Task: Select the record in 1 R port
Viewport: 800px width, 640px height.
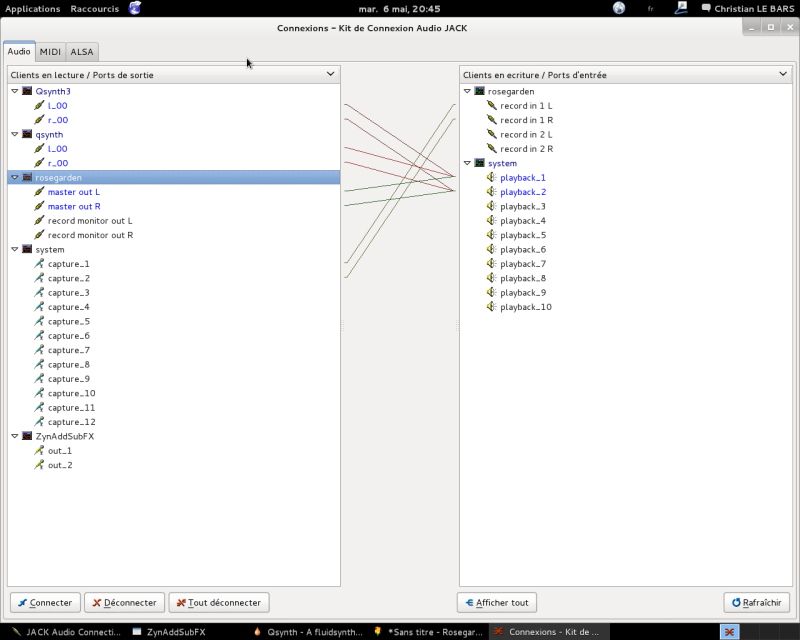Action: 527,120
